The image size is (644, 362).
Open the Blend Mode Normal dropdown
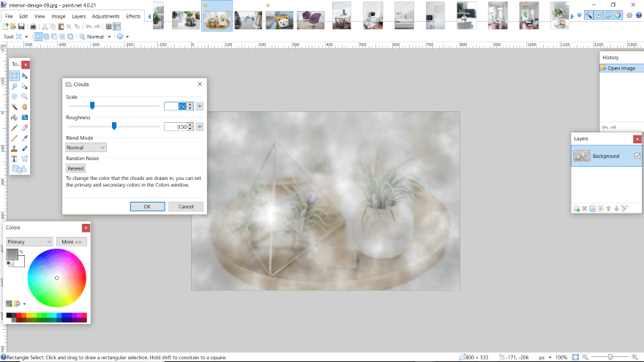86,147
